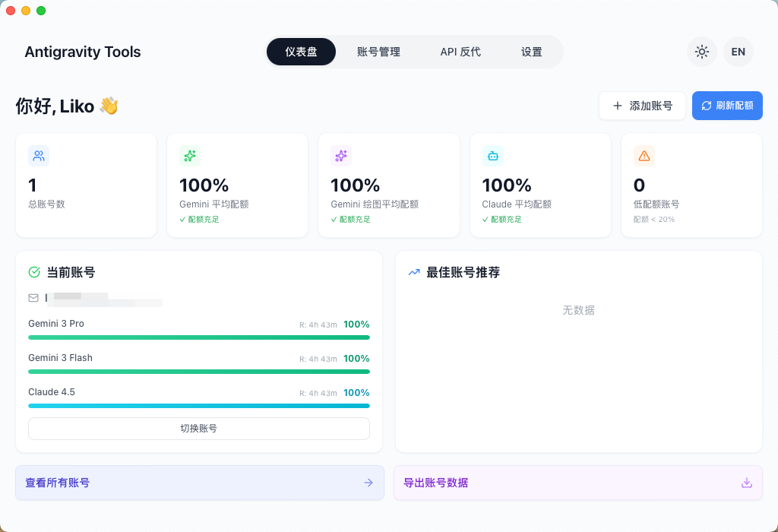Switch language with the EN button
Image resolution: width=778 pixels, height=532 pixels.
click(738, 52)
